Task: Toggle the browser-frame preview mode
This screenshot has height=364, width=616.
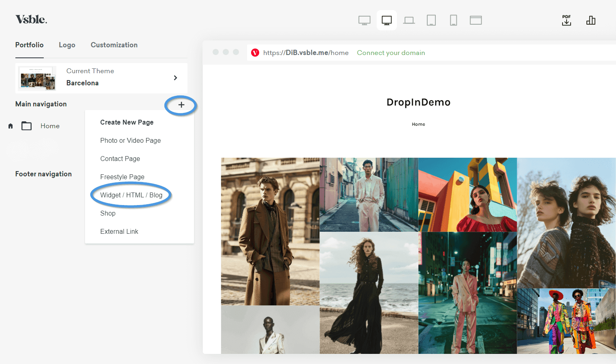Action: point(475,20)
